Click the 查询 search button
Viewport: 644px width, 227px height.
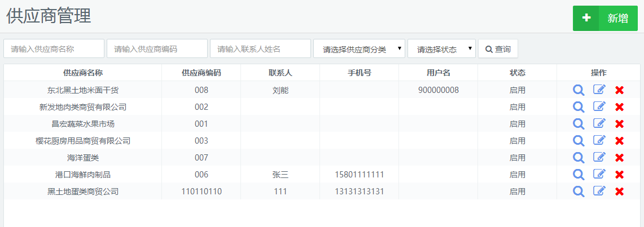pos(498,49)
